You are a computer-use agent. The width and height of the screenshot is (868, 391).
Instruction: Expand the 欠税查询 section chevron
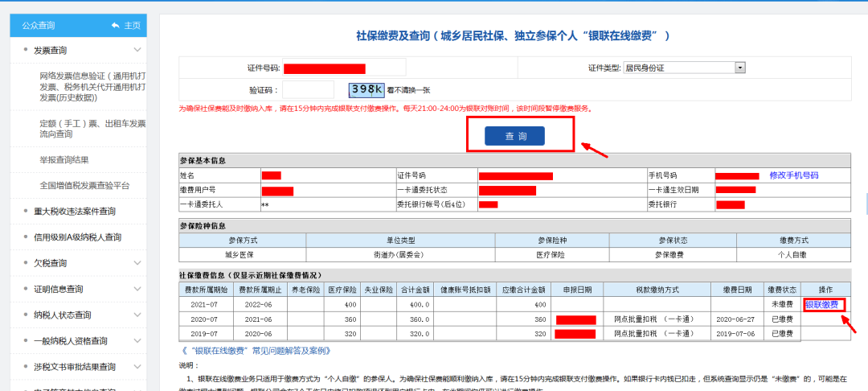coord(138,263)
